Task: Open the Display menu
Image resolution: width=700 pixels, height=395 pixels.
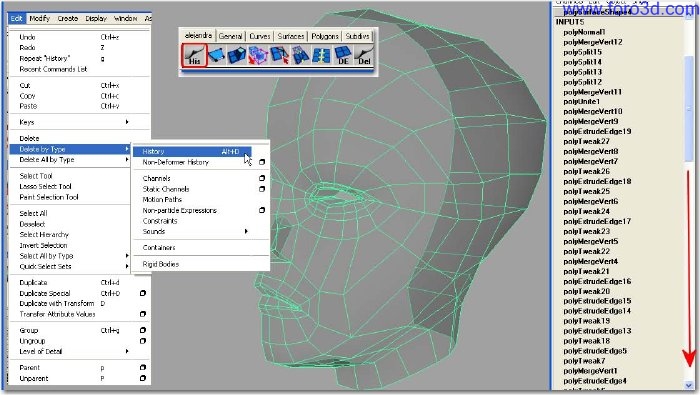Action: (96, 18)
